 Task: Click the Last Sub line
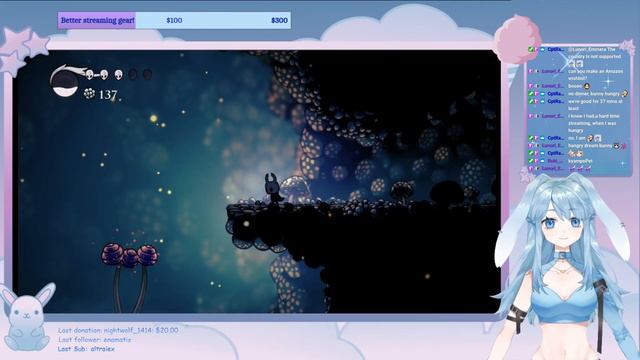86,349
